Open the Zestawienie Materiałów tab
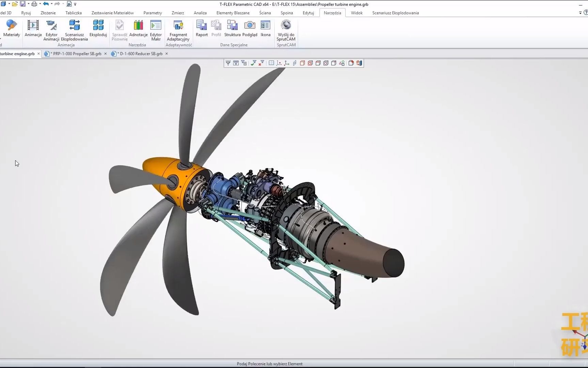 point(113,13)
